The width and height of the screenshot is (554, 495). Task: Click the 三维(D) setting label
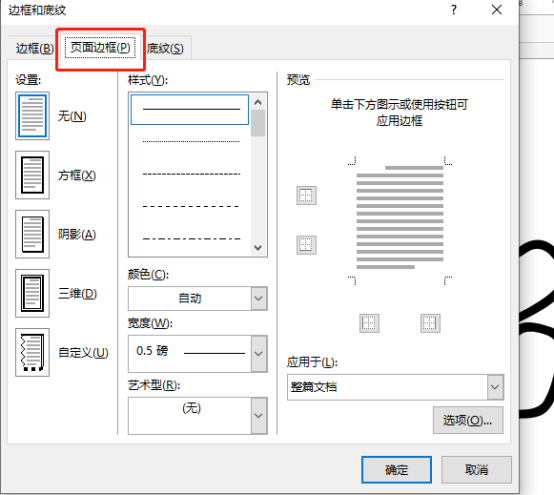pyautogui.click(x=77, y=293)
